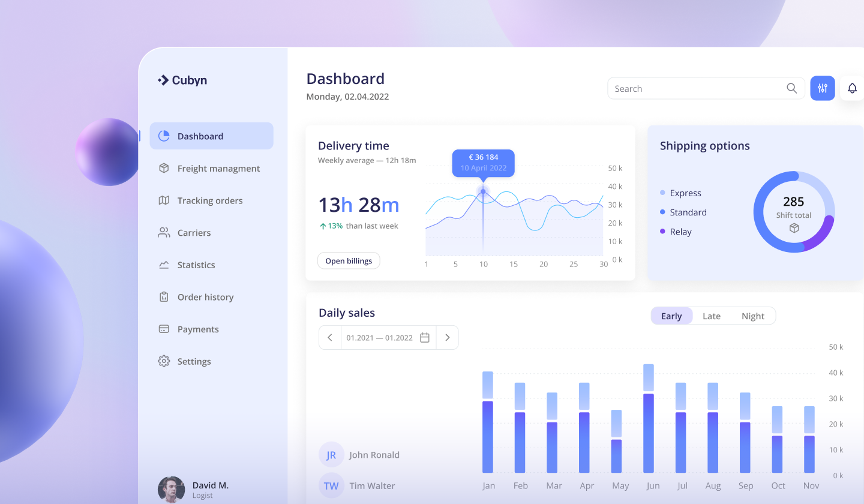This screenshot has width=864, height=504.
Task: Open Freight managment section
Action: pos(211,169)
